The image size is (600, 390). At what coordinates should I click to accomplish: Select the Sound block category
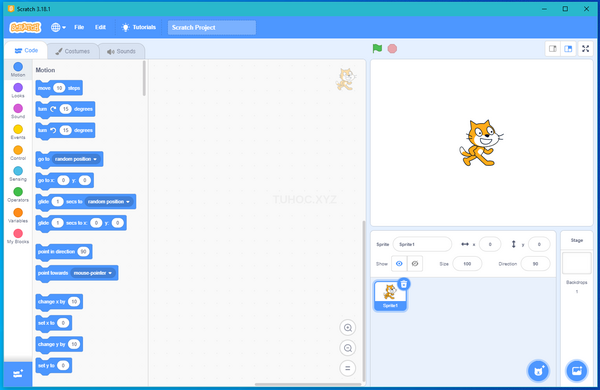click(18, 111)
